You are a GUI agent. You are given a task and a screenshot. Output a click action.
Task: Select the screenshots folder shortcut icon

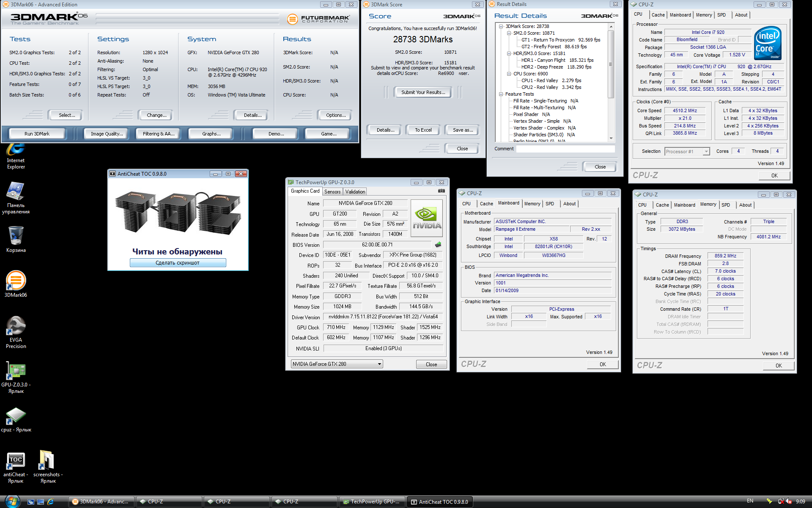[x=48, y=467]
